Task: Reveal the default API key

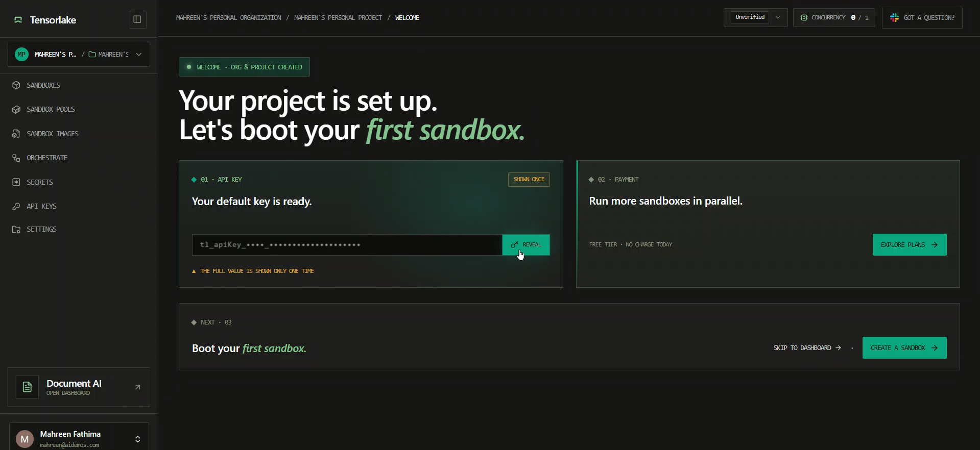Action: [526, 245]
